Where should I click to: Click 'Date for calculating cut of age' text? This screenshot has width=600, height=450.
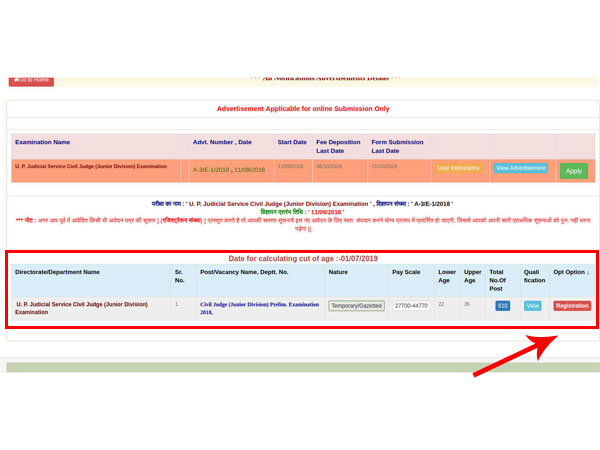[x=303, y=259]
